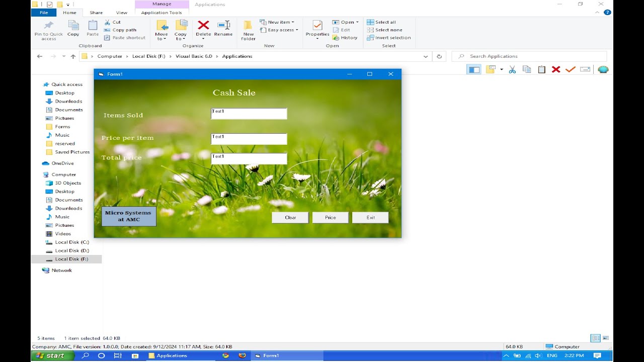Click the teal shell icon in right toolbar
This screenshot has width=644, height=362.
pyautogui.click(x=603, y=69)
